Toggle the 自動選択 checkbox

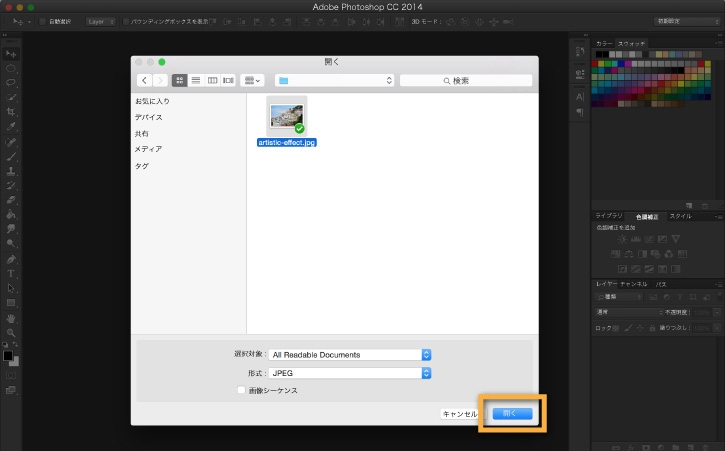click(43, 22)
